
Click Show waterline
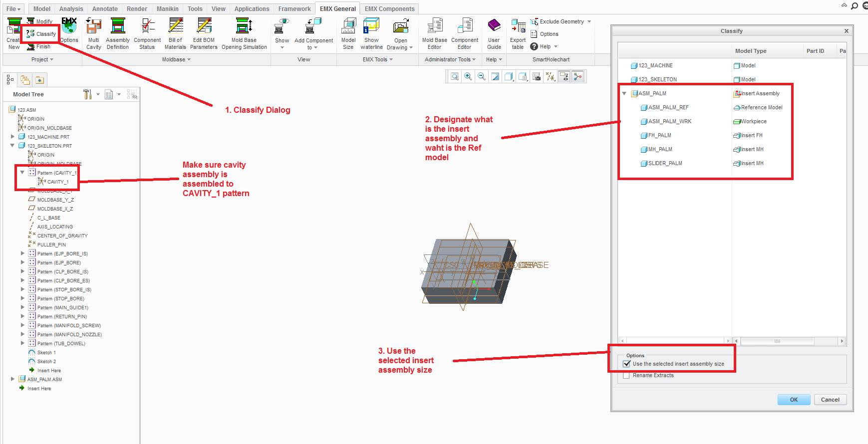[x=371, y=34]
